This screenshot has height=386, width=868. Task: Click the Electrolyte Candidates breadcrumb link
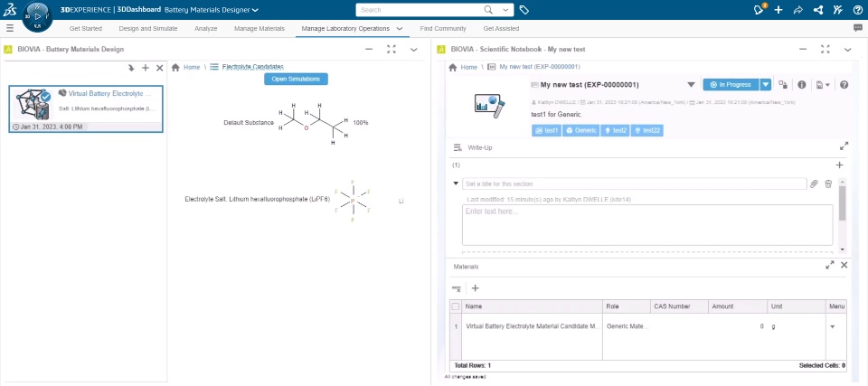pos(253,67)
